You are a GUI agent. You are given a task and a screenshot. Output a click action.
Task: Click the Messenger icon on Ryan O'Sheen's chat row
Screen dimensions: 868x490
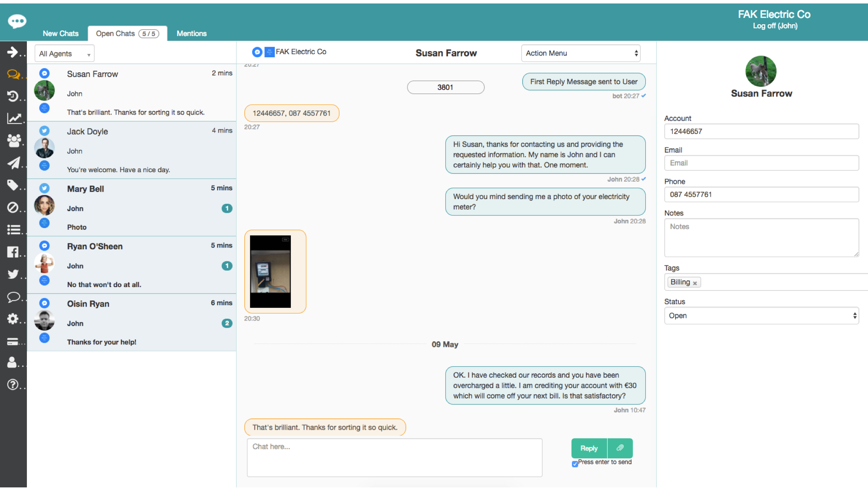coord(44,246)
